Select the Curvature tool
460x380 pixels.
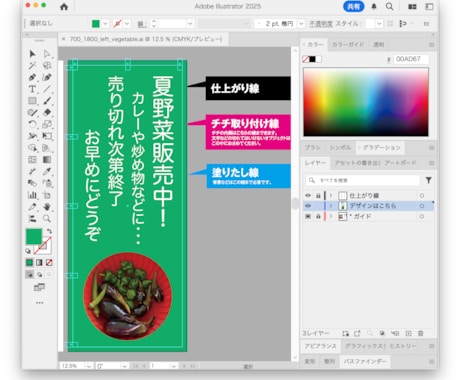tap(47, 77)
